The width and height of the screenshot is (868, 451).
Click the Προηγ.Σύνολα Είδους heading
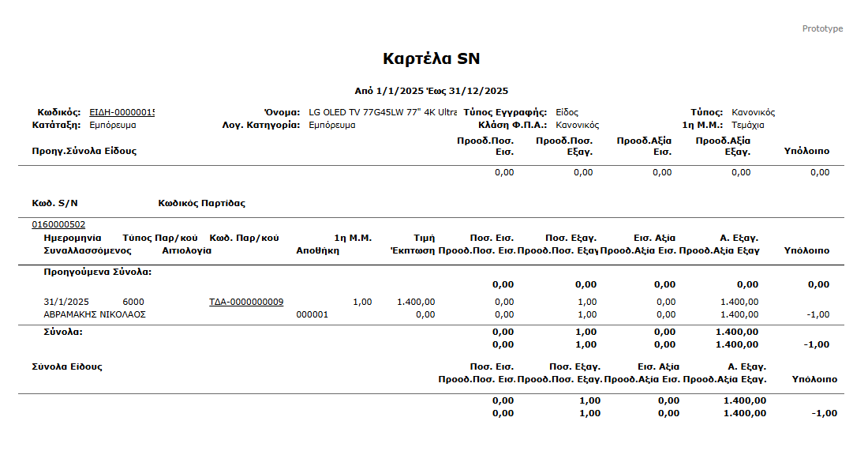click(x=84, y=152)
